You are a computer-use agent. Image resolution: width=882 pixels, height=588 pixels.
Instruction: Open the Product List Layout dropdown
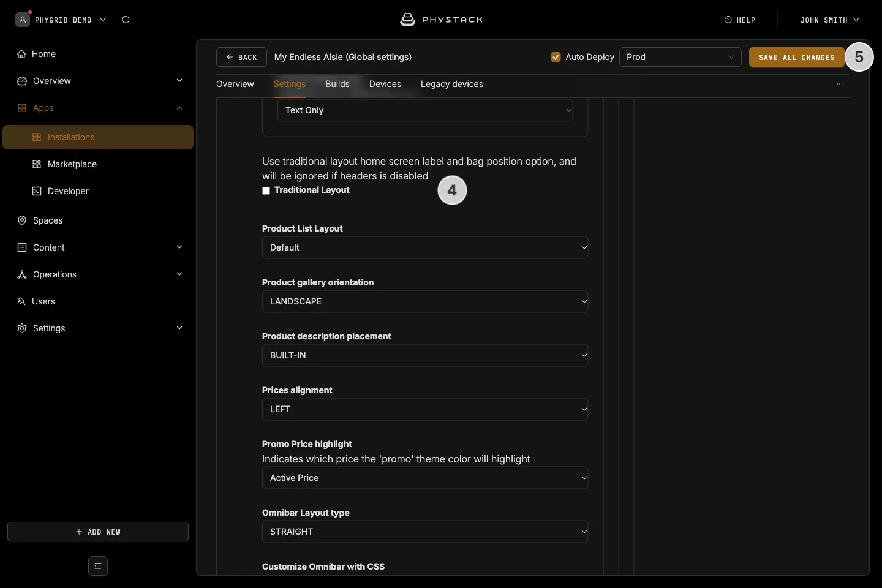tap(425, 247)
